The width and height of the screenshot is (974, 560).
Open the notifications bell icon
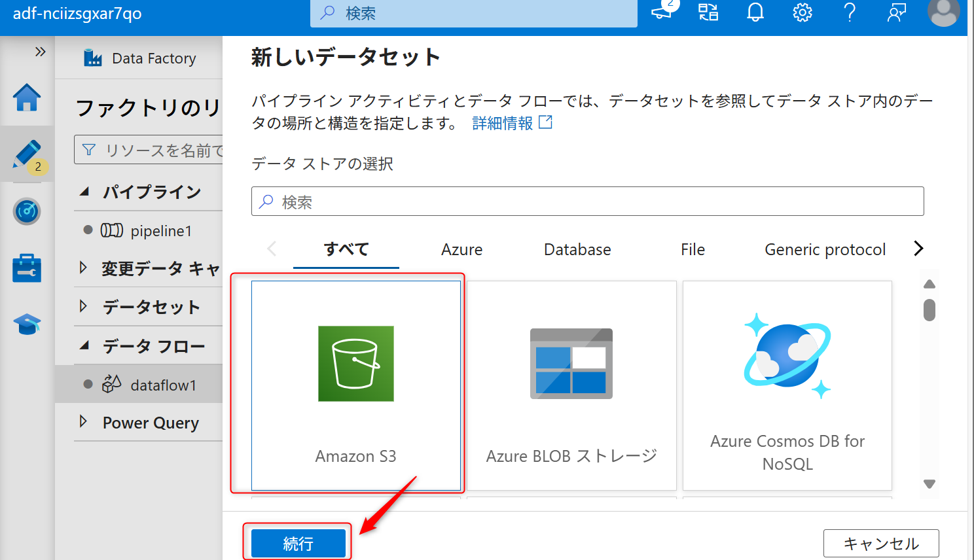[x=755, y=12]
